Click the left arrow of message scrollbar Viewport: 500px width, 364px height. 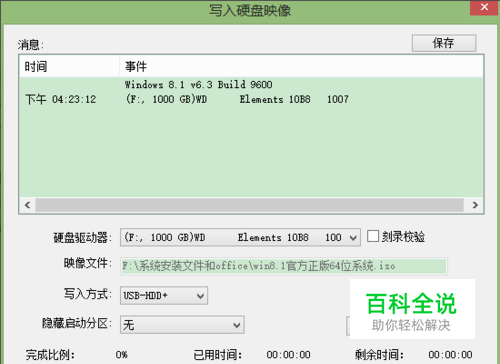coord(28,205)
